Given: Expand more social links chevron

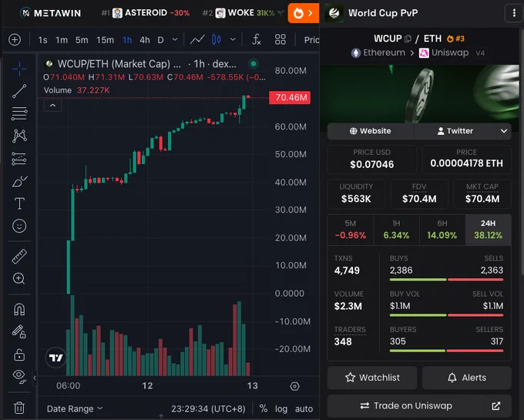Looking at the screenshot, I should point(504,131).
